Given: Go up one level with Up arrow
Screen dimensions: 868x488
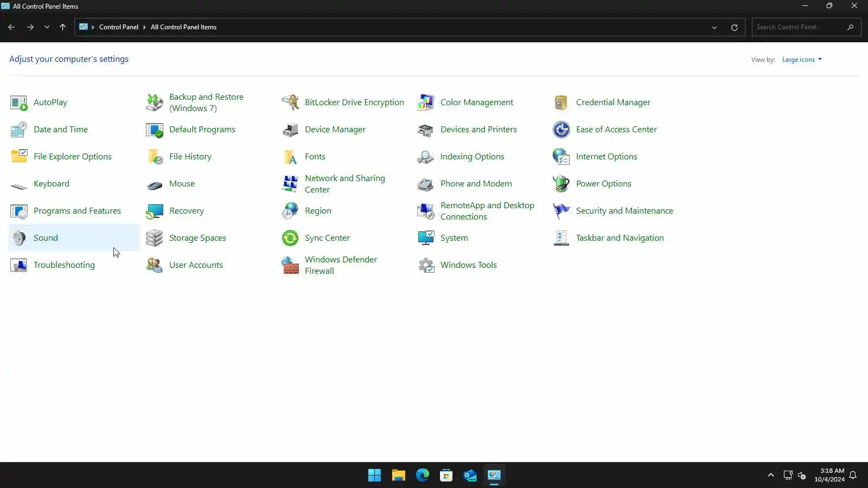Looking at the screenshot, I should pos(63,27).
